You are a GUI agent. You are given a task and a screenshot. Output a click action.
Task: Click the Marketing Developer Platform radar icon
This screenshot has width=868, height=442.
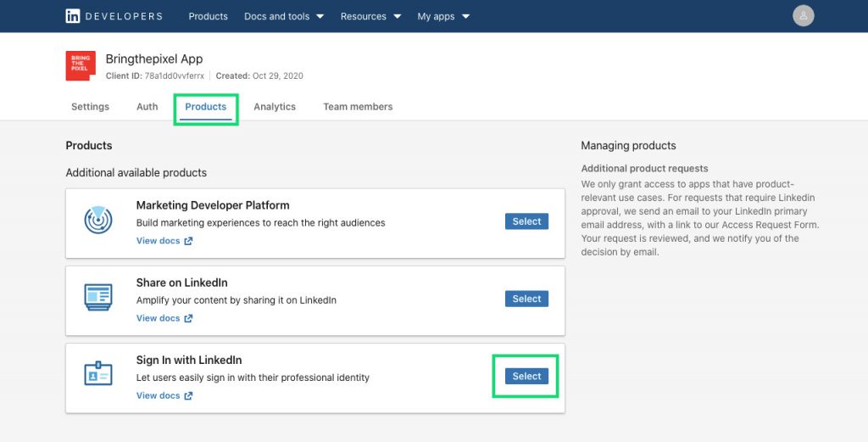pyautogui.click(x=98, y=220)
